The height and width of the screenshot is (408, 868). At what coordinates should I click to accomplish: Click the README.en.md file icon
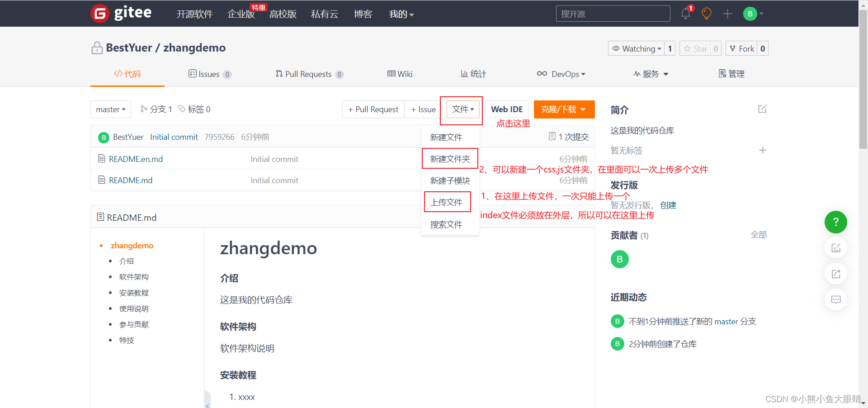coord(102,159)
